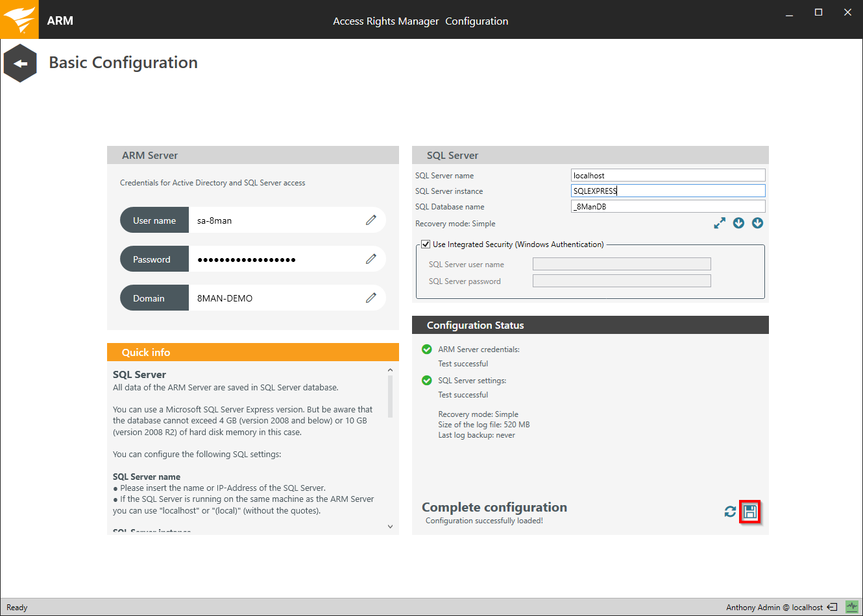Click the ARM logo in the title bar
This screenshot has height=616, width=863.
point(19,19)
